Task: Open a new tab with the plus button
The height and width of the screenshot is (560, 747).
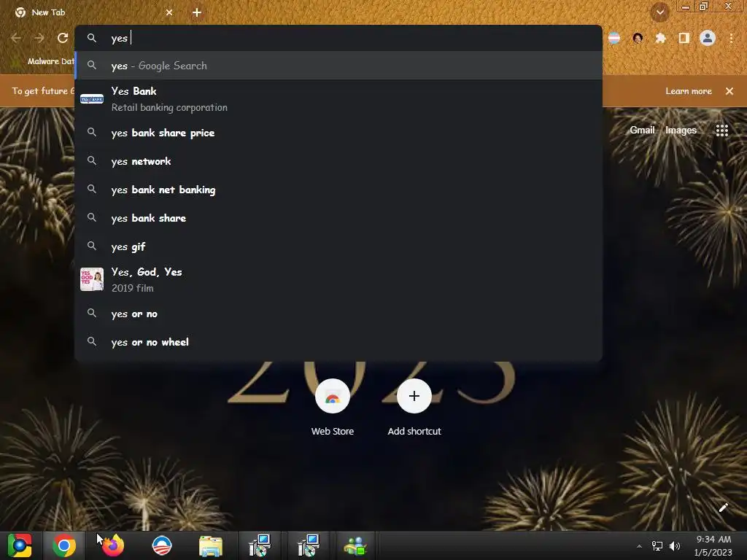Action: (x=197, y=12)
